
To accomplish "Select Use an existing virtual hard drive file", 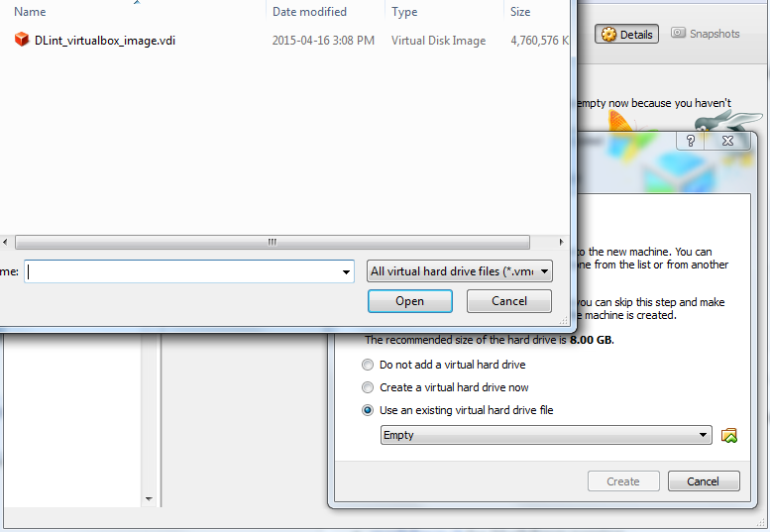I will pyautogui.click(x=368, y=410).
